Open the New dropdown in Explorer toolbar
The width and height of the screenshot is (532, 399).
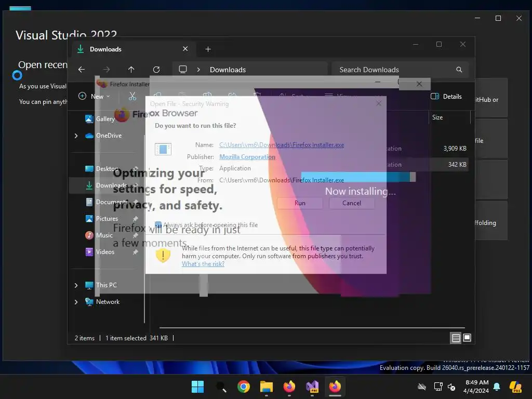pos(94,96)
